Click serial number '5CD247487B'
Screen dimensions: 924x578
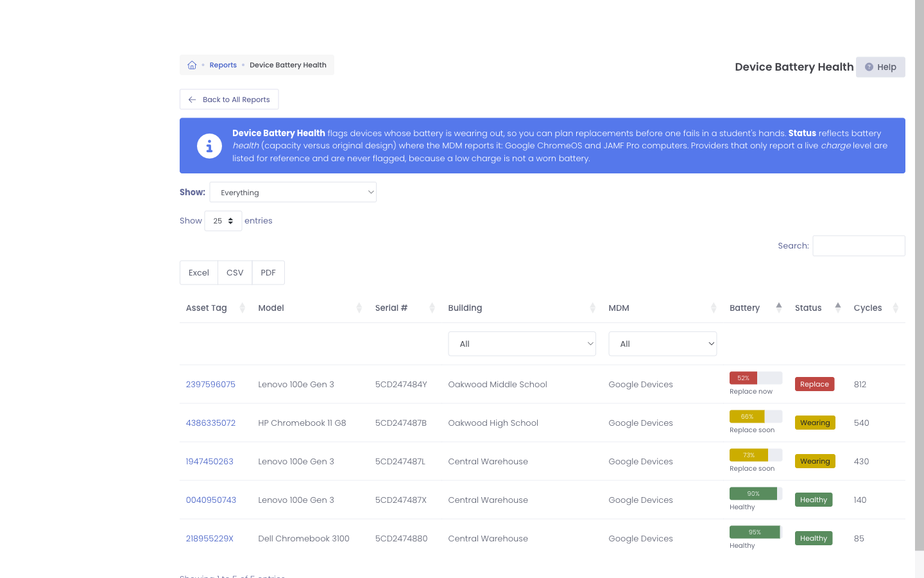coord(401,423)
